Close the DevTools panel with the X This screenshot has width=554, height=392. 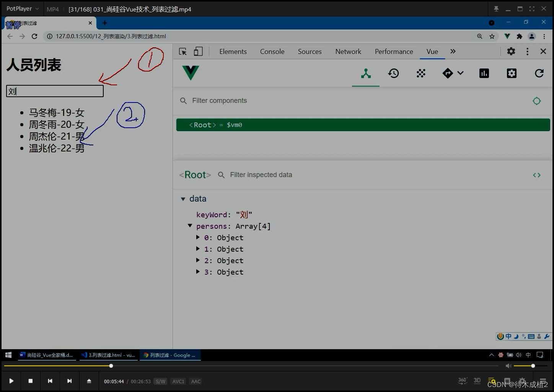543,51
